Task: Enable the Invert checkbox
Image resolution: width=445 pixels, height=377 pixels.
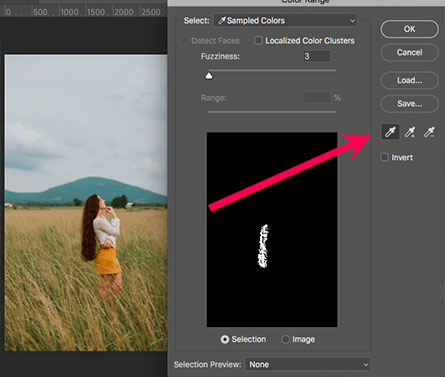Action: pyautogui.click(x=385, y=157)
